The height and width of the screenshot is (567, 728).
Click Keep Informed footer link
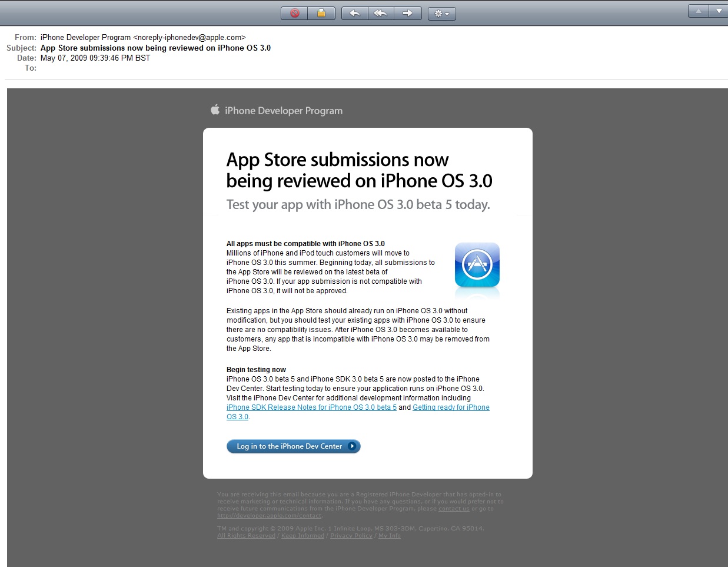302,536
